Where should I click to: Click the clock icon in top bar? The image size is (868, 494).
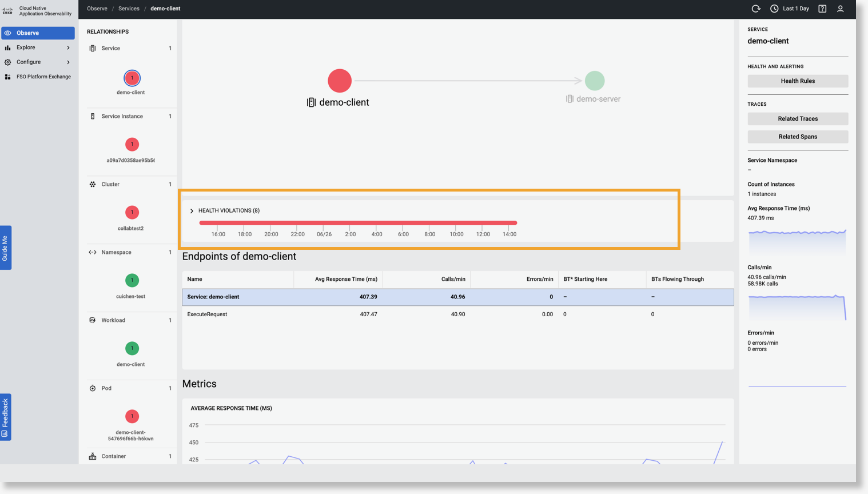point(774,9)
